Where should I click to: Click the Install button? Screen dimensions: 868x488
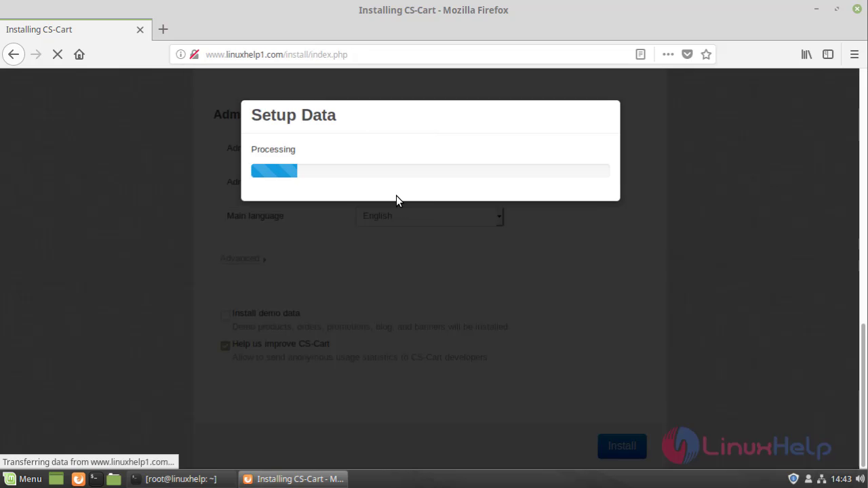(622, 446)
